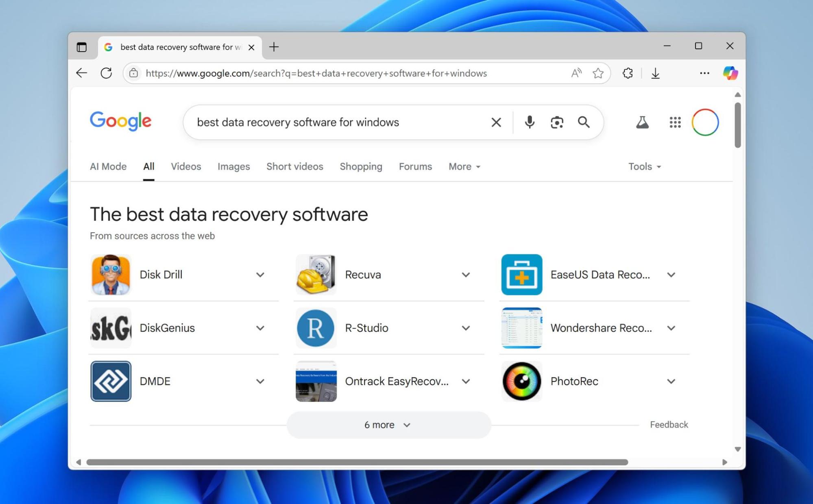This screenshot has height=504, width=813.
Task: Select the Disk Drill thumbnail icon
Action: tap(110, 274)
